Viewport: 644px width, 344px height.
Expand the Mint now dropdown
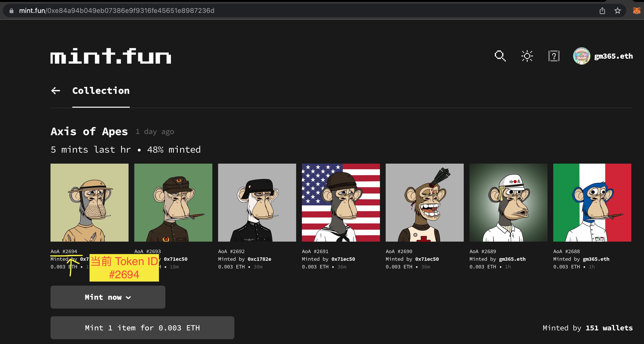coord(108,297)
